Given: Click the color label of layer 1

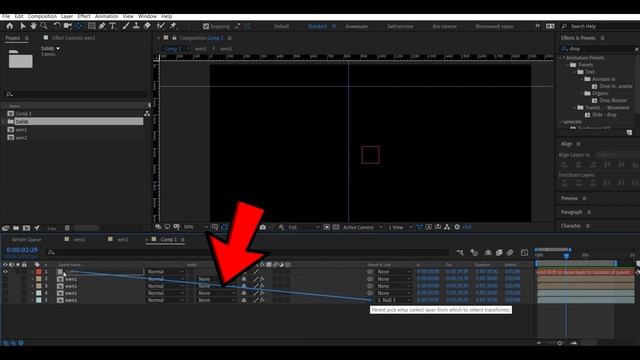Looking at the screenshot, I should pyautogui.click(x=39, y=272).
